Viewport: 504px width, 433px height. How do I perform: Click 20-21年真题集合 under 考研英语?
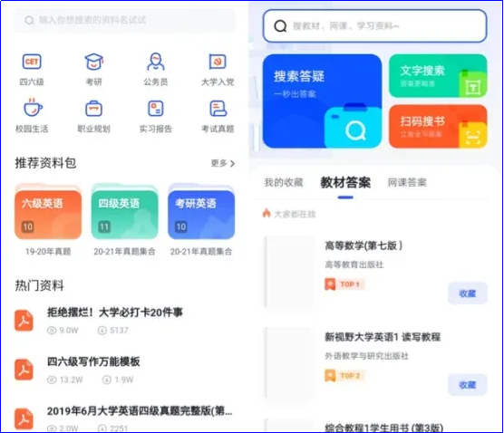point(201,252)
